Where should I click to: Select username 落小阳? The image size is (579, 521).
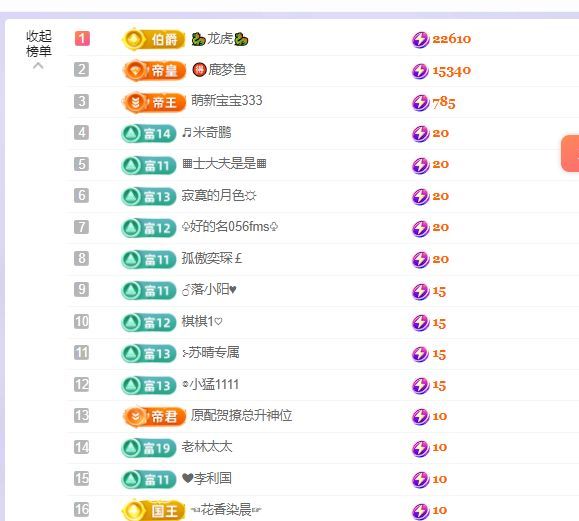(209, 289)
